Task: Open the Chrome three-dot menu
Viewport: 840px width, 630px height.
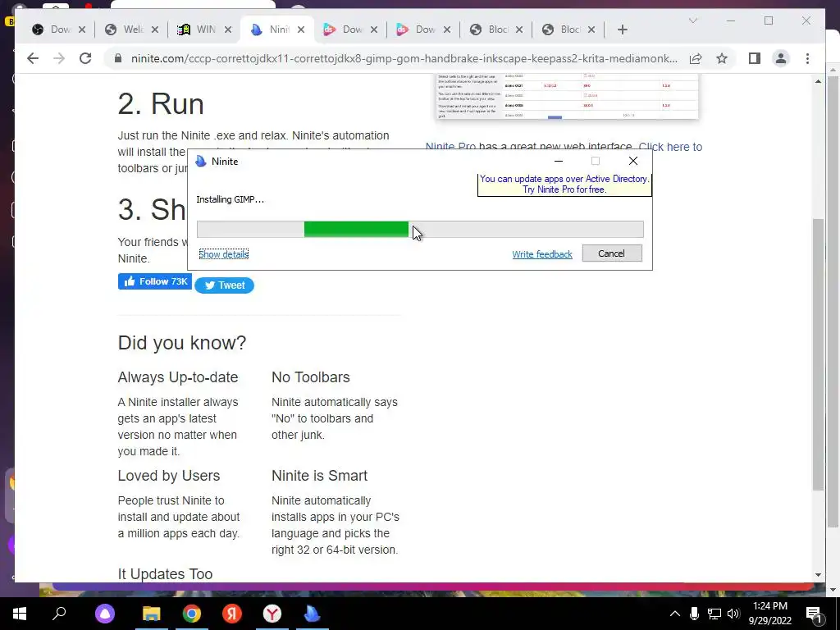Action: pyautogui.click(x=807, y=58)
